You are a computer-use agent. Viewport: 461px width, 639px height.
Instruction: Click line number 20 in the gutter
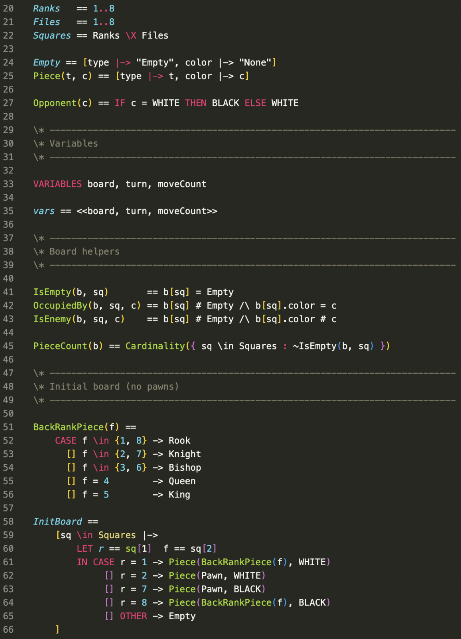(8, 9)
